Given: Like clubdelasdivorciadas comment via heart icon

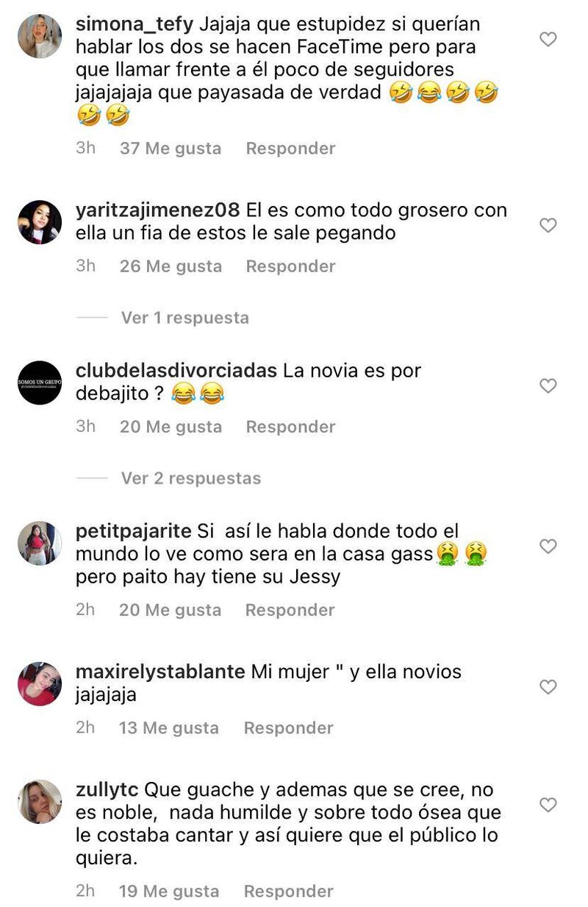Looking at the screenshot, I should coord(548,385).
